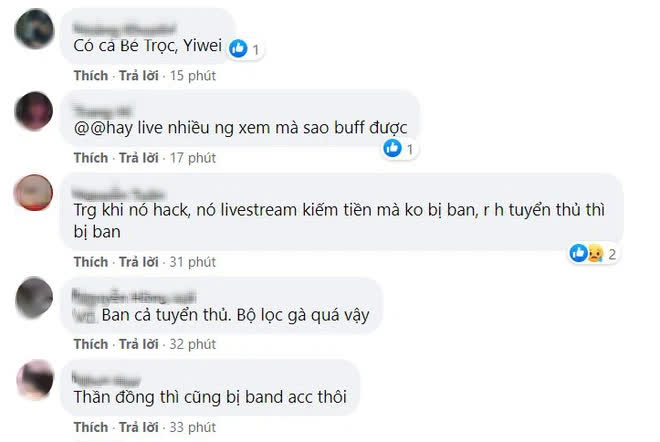
Task: Like the 'sao buff được' comment with Thích
Action: pyautogui.click(x=91, y=158)
